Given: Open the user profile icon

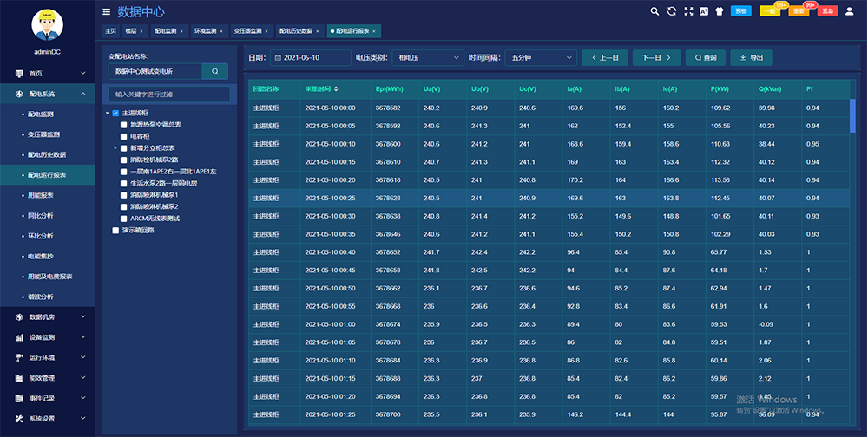Looking at the screenshot, I should point(850,11).
